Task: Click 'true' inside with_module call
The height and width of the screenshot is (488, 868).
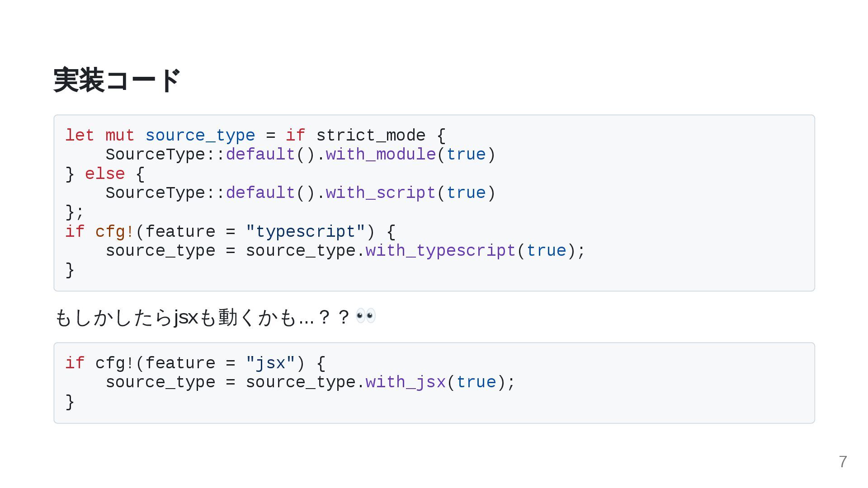Action: pos(466,155)
